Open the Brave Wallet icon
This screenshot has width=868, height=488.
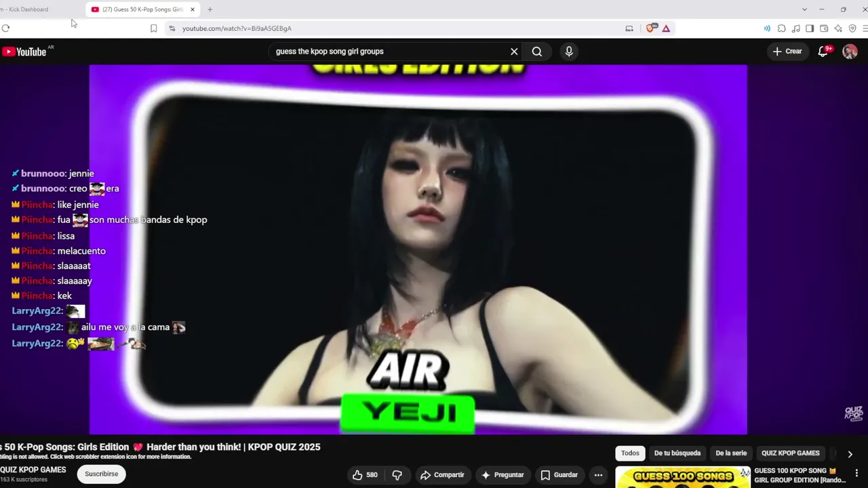[824, 28]
